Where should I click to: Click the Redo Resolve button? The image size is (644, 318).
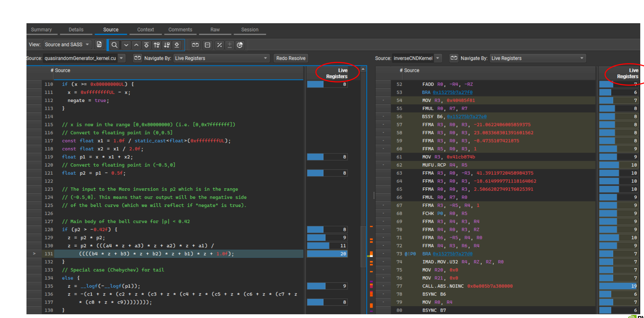pos(291,58)
